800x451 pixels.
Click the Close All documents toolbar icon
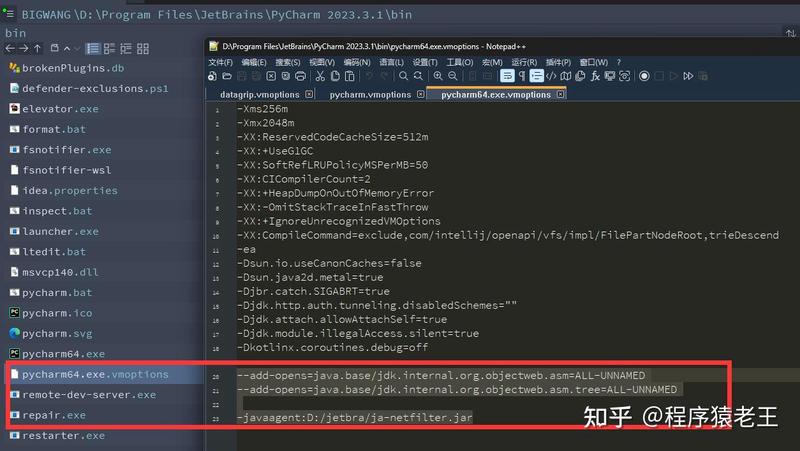click(286, 76)
